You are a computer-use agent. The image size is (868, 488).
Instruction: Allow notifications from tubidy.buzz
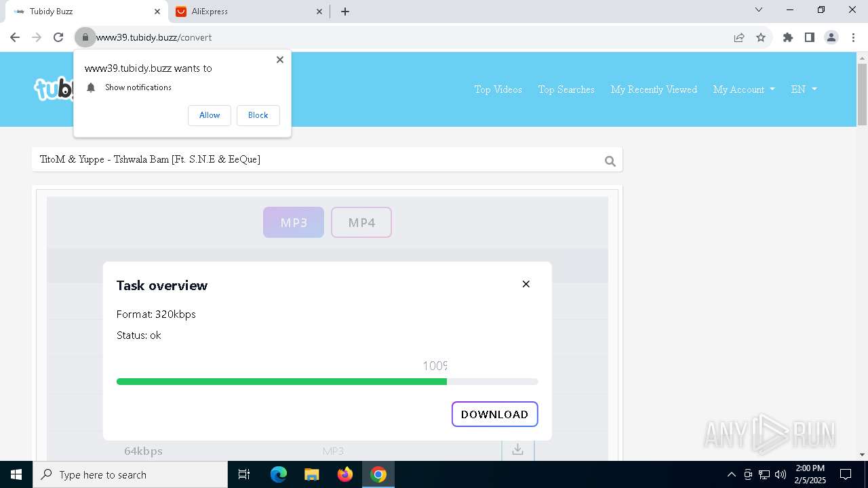coord(210,115)
